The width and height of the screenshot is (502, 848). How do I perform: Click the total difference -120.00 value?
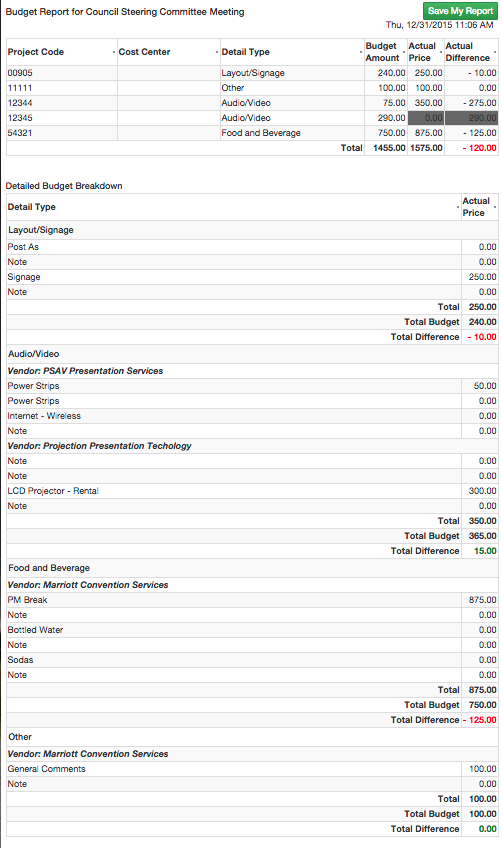pyautogui.click(x=479, y=148)
